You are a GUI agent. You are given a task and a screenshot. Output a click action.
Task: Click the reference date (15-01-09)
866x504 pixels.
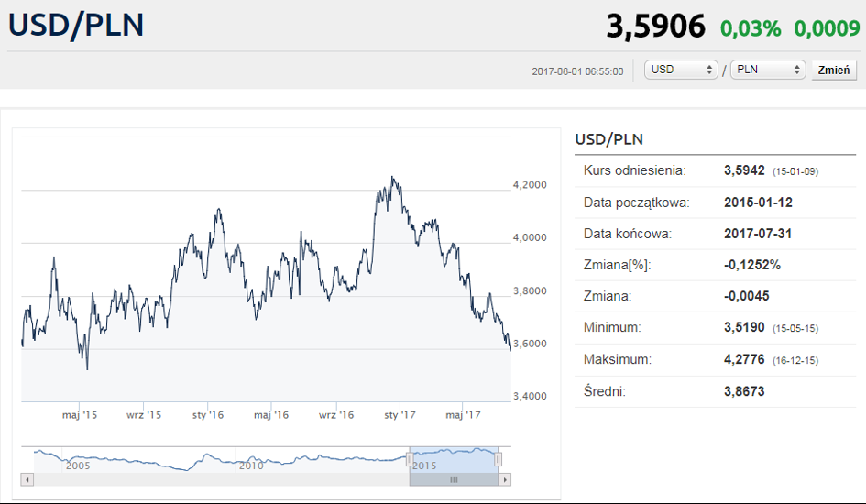[x=795, y=171]
